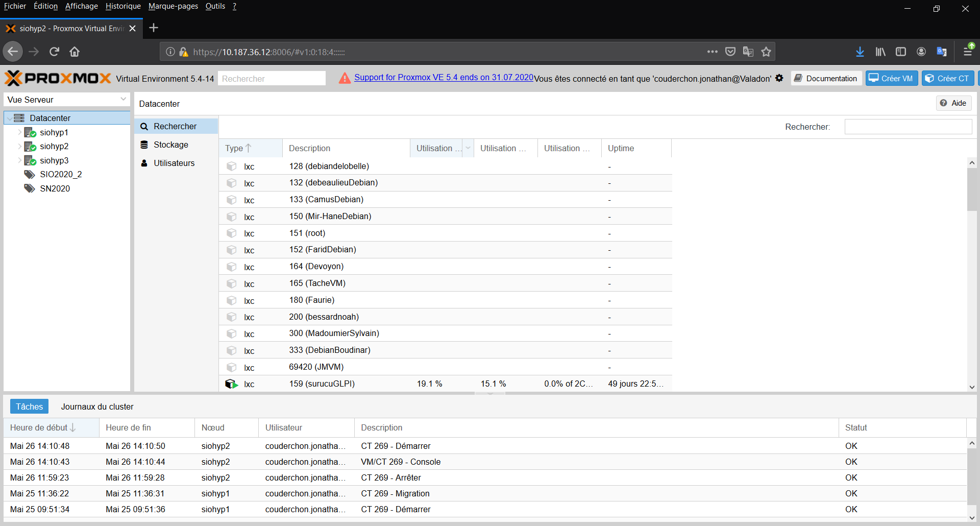Open the Aide help button
Image resolution: width=980 pixels, height=526 pixels.
tap(953, 103)
